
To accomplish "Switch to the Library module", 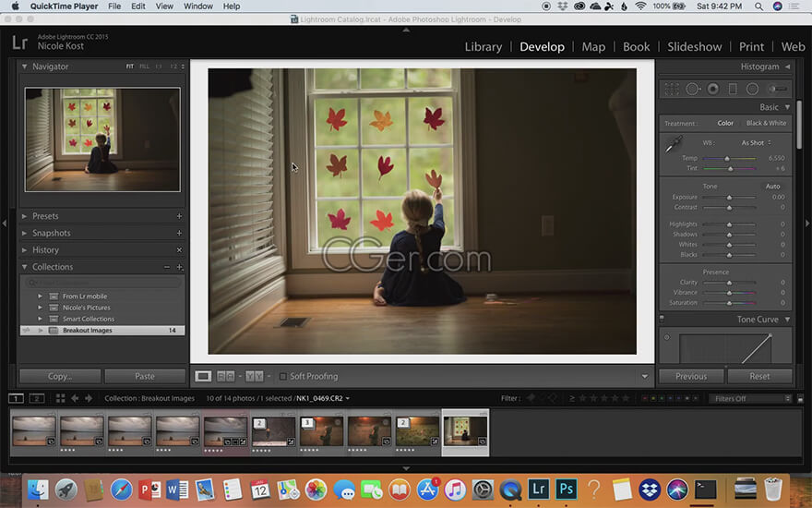I will click(x=484, y=47).
